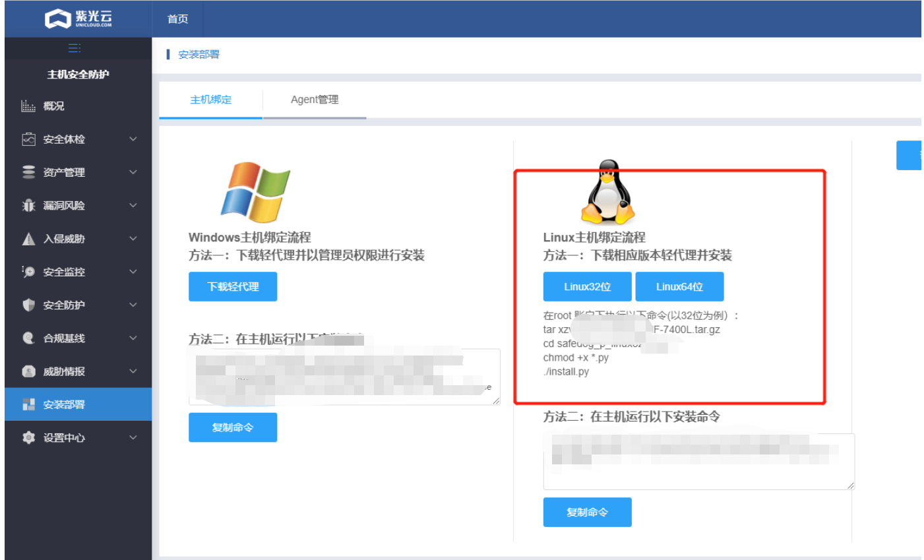Click the 漏洞风险 bug icon
Screen dimensions: 924x560
pyautogui.click(x=28, y=206)
